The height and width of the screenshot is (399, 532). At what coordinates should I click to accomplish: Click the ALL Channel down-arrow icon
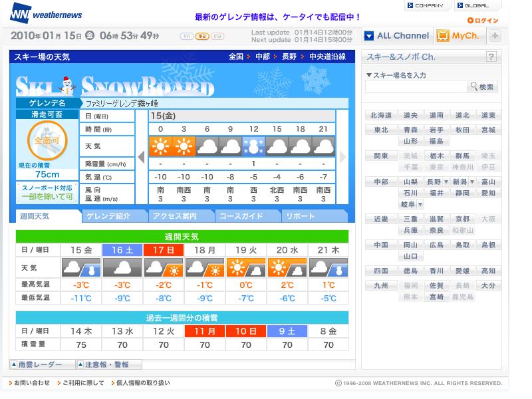pos(369,36)
